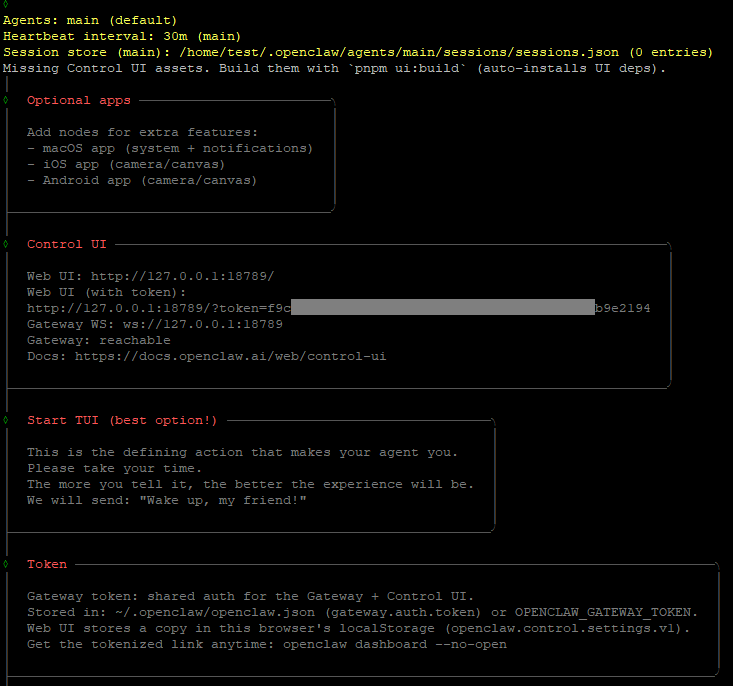Click the 'Android app (camera/canvas)' line
This screenshot has height=686, width=733.
point(142,181)
